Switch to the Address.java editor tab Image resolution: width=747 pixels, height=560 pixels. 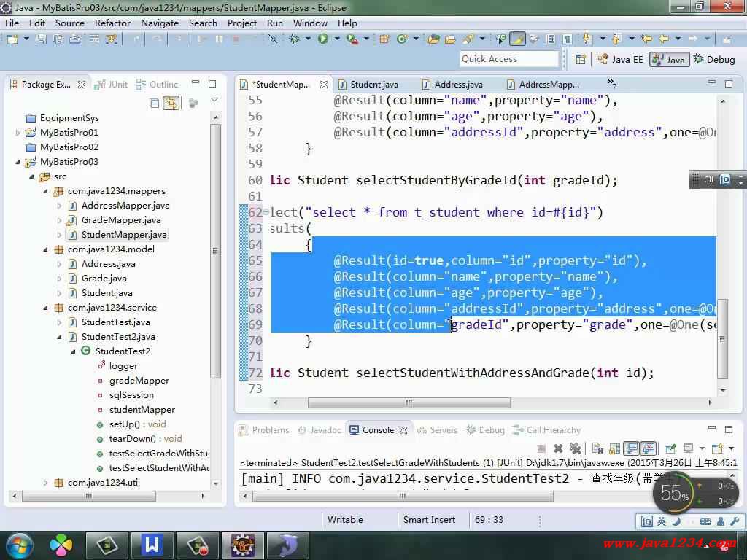coord(452,85)
